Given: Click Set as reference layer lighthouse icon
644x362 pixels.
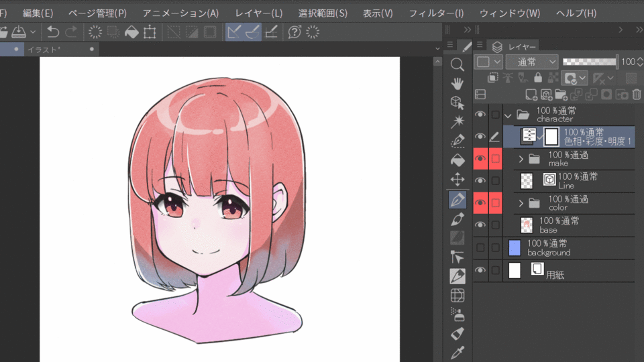Looking at the screenshot, I should pos(508,78).
